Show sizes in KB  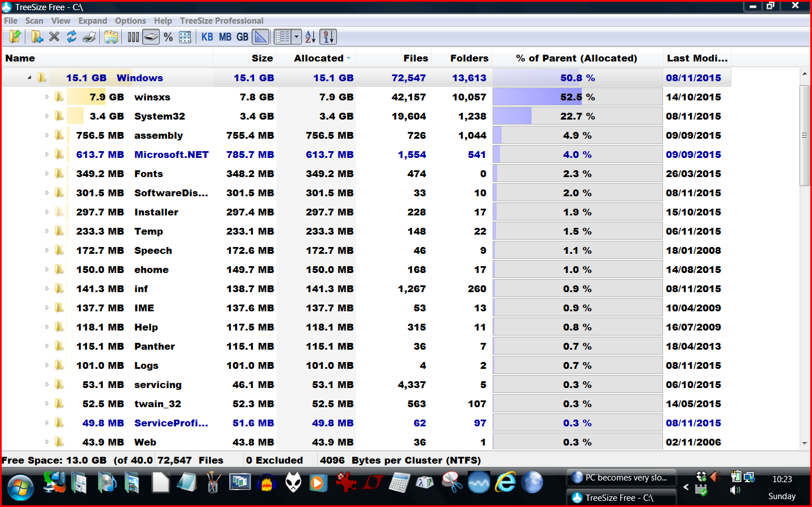click(207, 37)
